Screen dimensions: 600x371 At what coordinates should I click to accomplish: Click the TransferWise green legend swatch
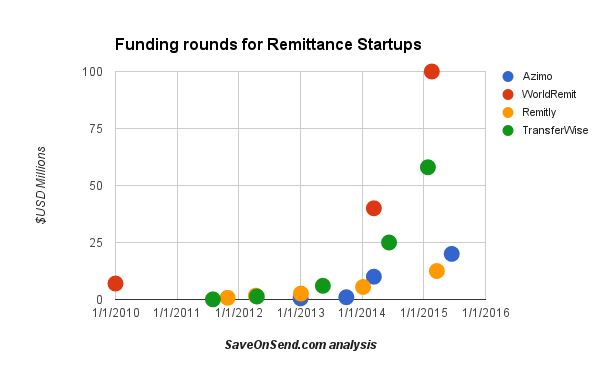[x=508, y=130]
